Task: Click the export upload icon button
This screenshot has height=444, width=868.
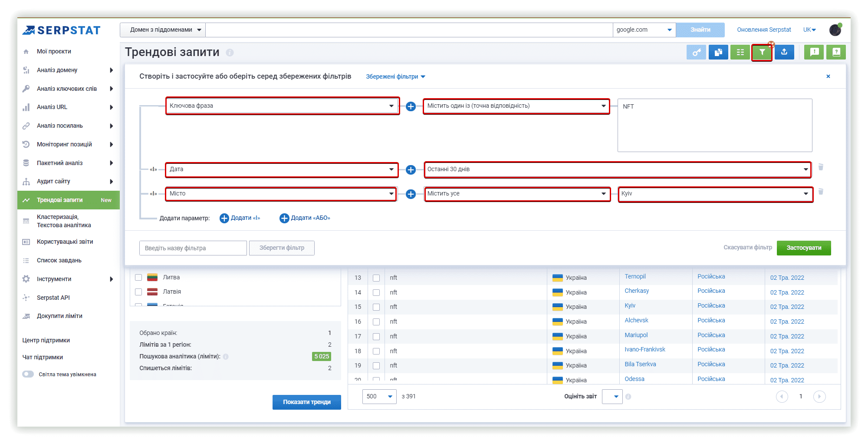Action: [784, 52]
